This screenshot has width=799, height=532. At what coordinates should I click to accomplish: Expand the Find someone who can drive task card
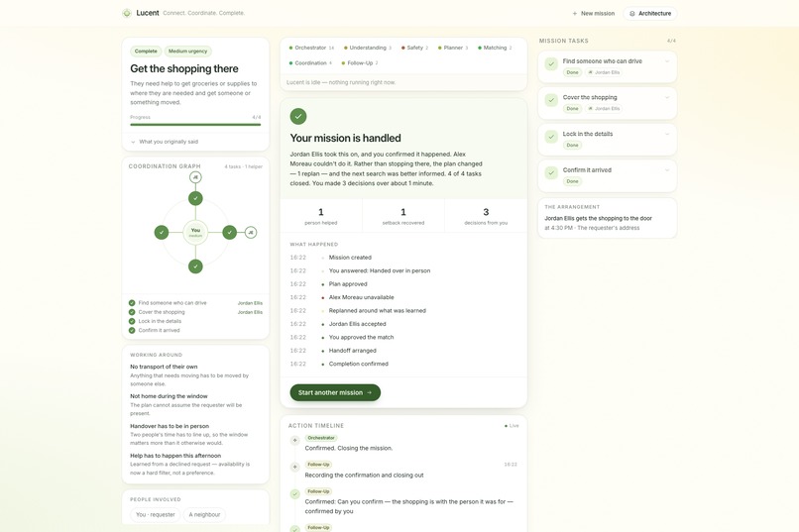pyautogui.click(x=667, y=61)
